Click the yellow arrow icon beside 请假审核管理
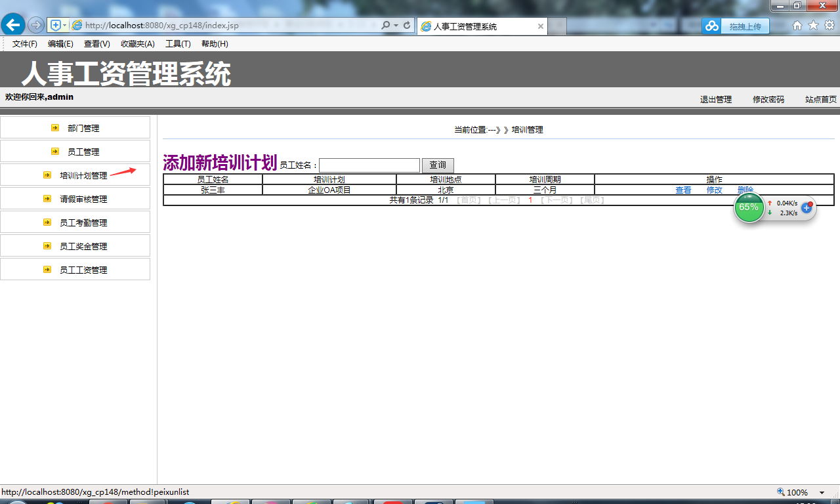This screenshot has height=504, width=840. [47, 199]
